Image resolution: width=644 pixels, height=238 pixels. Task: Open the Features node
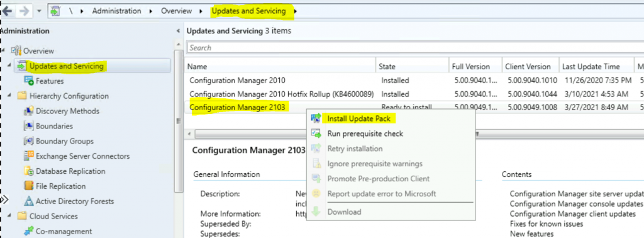pyautogui.click(x=50, y=81)
